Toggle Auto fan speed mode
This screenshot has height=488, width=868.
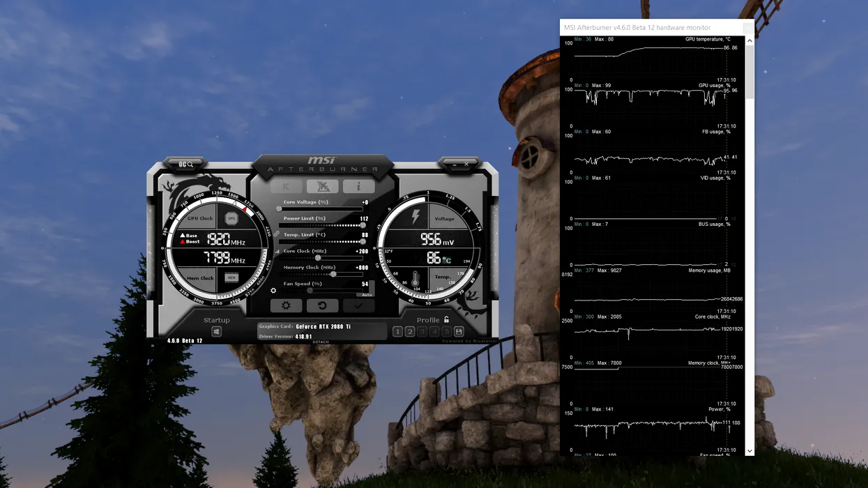click(367, 295)
